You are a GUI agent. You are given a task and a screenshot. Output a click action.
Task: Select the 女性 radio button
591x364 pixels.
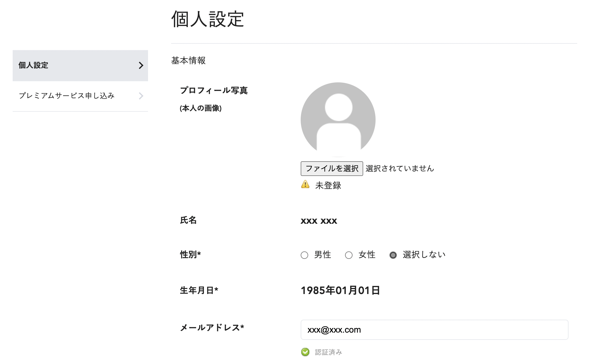(349, 255)
